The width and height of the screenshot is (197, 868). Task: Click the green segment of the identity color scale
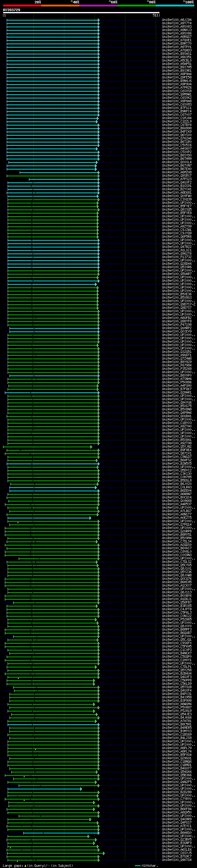pos(136,6)
